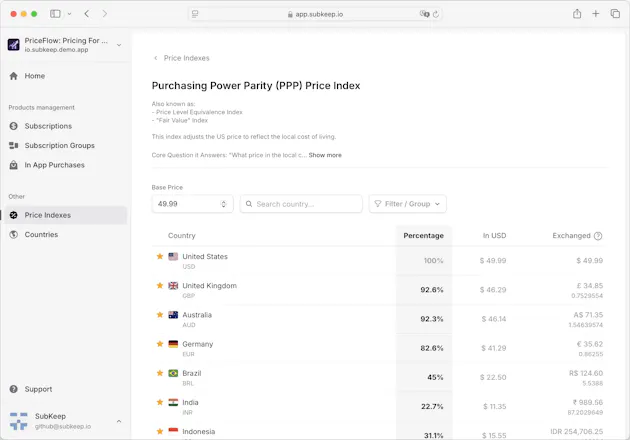Focus the Search country field
The width and height of the screenshot is (630, 440).
301,204
